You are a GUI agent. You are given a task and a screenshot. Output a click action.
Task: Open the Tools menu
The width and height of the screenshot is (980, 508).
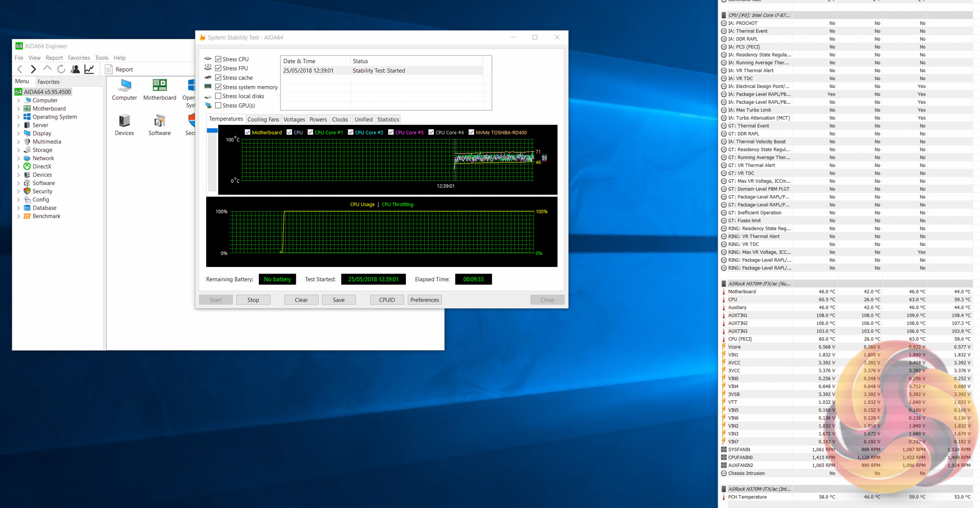101,58
